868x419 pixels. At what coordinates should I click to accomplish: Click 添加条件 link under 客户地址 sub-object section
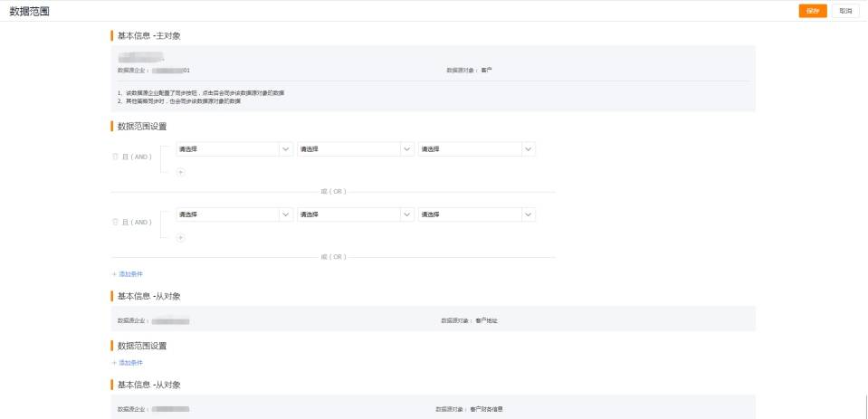click(x=128, y=363)
